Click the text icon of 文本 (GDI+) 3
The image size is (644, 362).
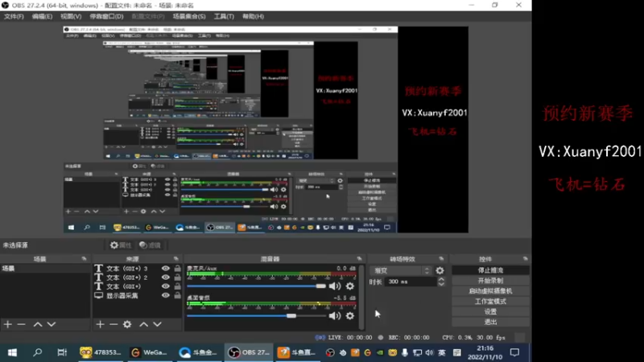pos(98,269)
